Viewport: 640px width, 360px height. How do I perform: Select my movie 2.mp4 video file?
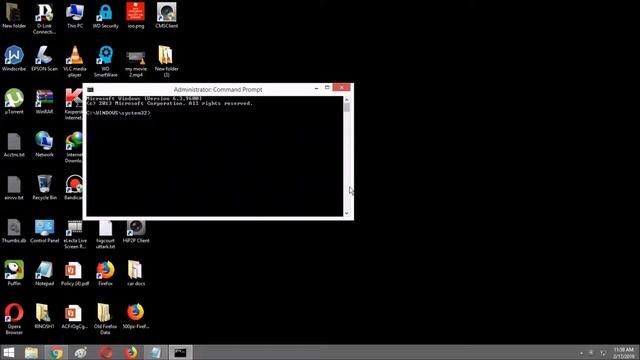click(x=136, y=63)
